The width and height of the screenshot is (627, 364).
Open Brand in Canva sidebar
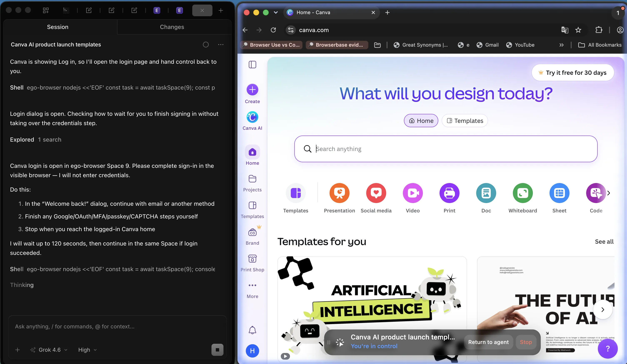[252, 236]
